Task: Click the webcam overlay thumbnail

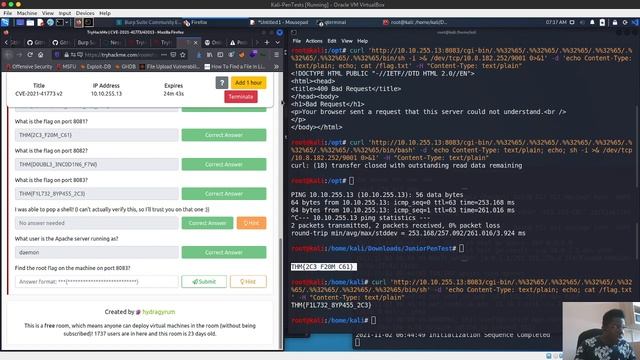Action: pos(601,331)
